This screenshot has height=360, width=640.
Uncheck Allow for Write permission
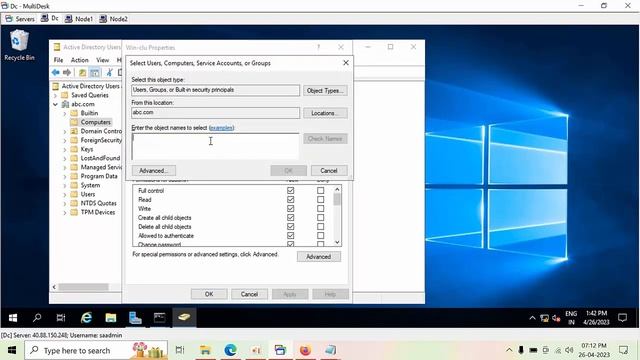(x=291, y=209)
